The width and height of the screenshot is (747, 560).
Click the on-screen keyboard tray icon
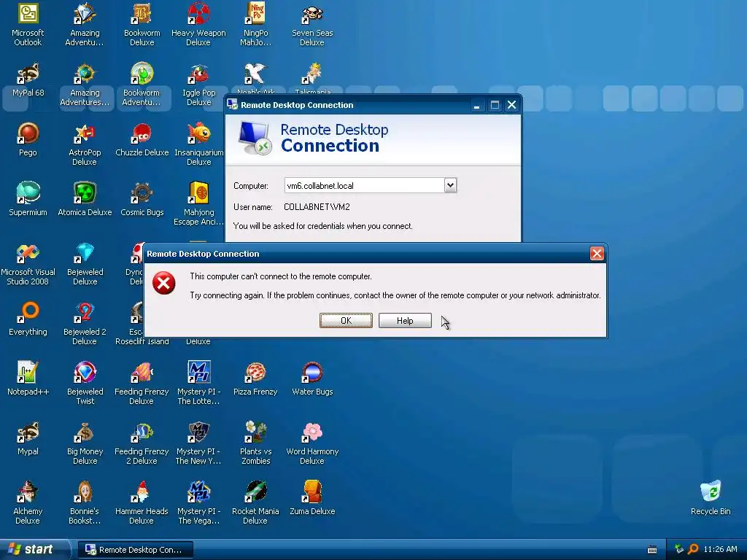point(652,550)
